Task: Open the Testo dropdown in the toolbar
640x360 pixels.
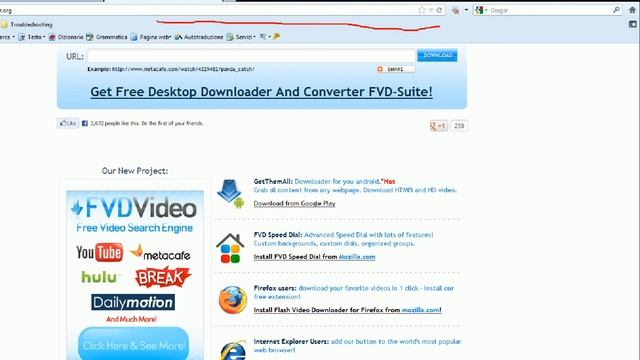Action: 32,37
